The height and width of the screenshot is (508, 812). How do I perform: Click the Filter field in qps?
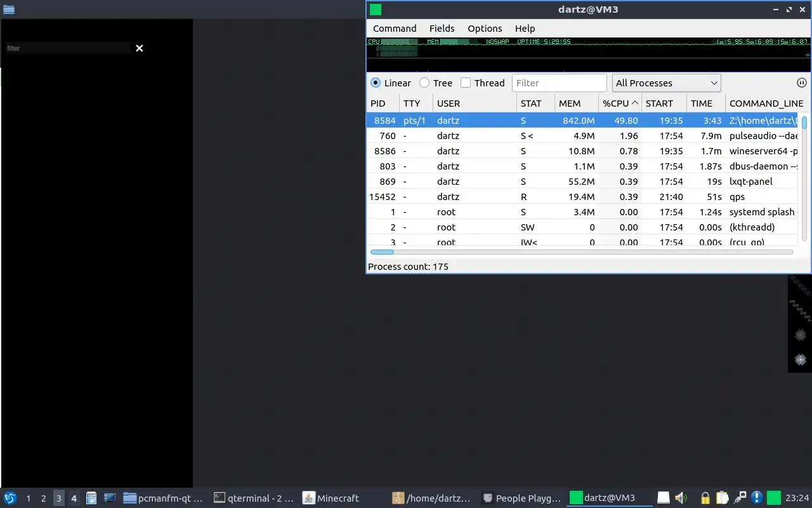pos(560,83)
